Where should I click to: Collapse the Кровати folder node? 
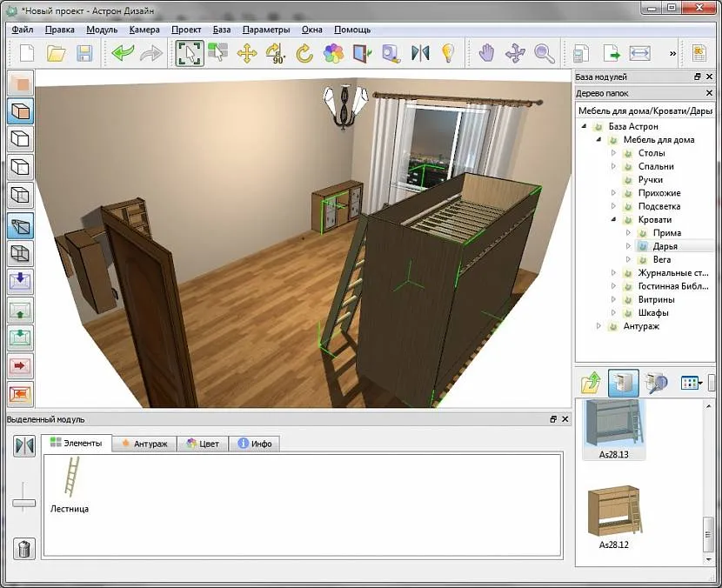pos(613,220)
